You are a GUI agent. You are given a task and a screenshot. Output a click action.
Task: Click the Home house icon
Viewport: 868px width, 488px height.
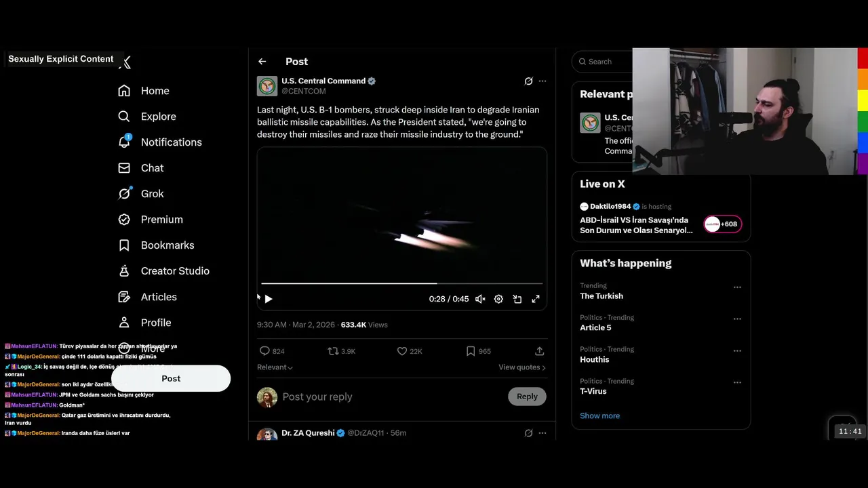[124, 91]
